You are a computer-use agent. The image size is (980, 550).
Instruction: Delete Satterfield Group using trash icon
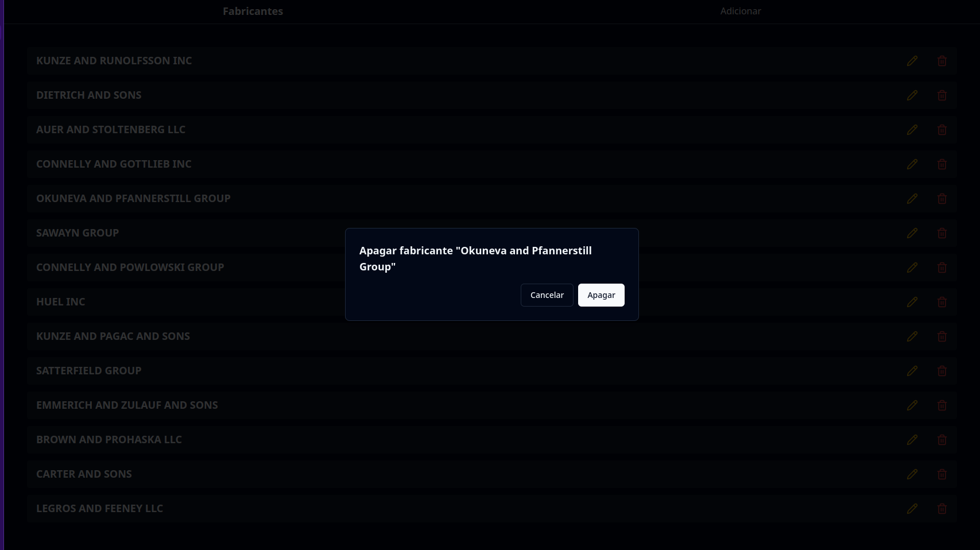(x=942, y=371)
